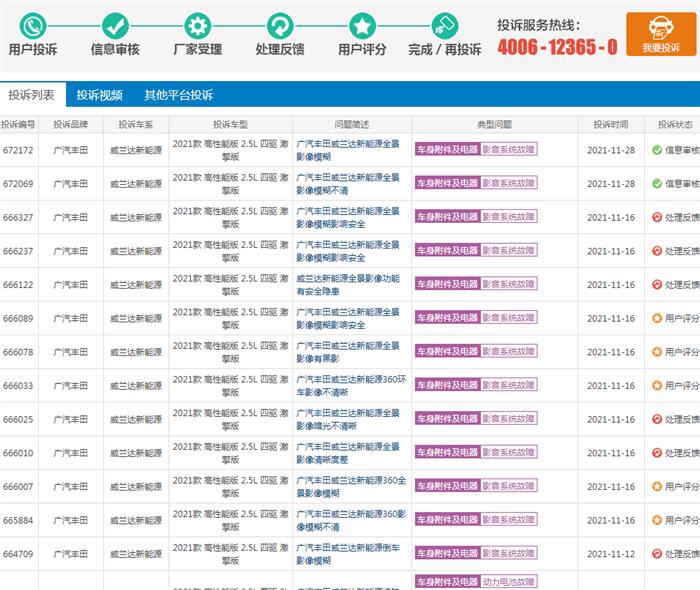Click red 处理反馈 icon in row 666025

pyautogui.click(x=657, y=419)
